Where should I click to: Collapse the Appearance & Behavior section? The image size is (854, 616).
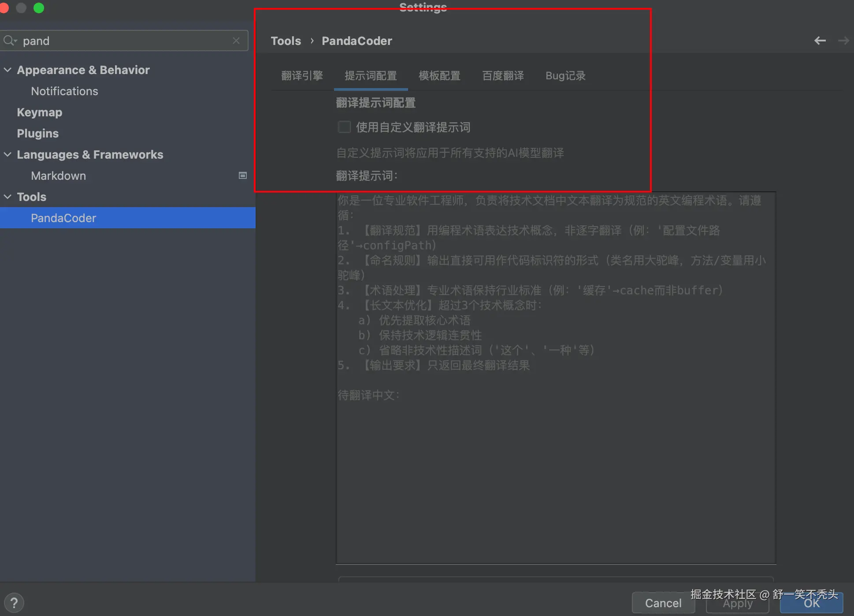click(7, 70)
